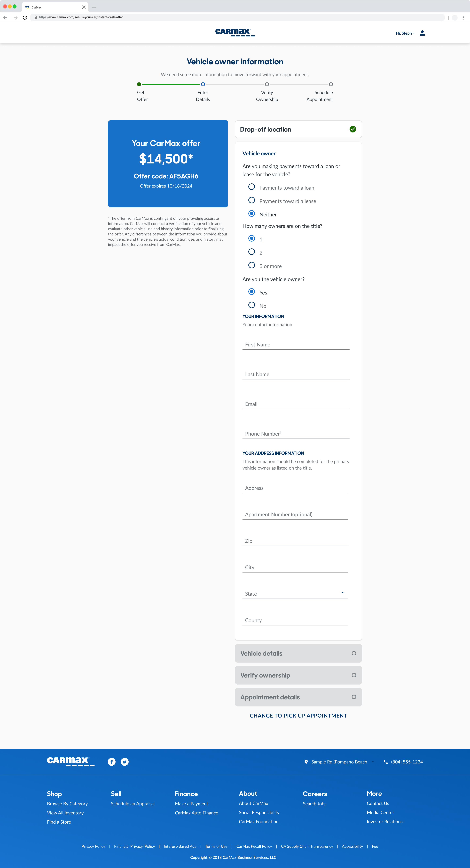Image resolution: width=470 pixels, height=868 pixels.
Task: Click the footer CarMax logo
Action: (71, 762)
